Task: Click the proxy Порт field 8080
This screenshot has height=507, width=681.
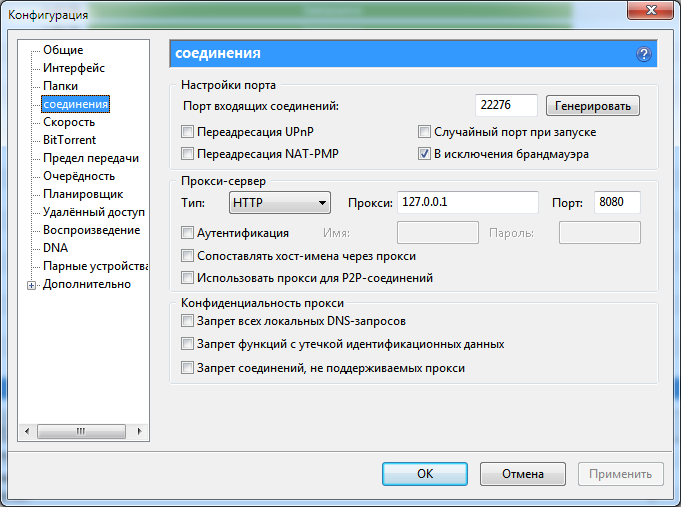Action: pos(617,202)
